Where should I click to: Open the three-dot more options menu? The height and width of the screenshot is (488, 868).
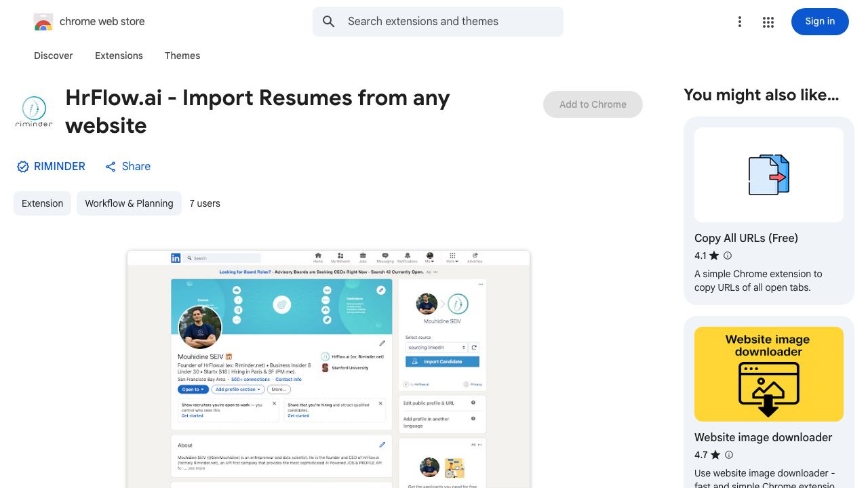coord(740,22)
